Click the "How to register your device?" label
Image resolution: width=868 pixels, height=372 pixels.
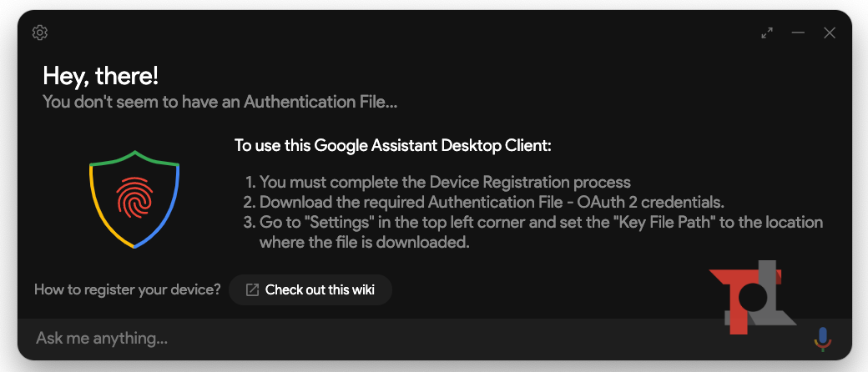(x=128, y=290)
